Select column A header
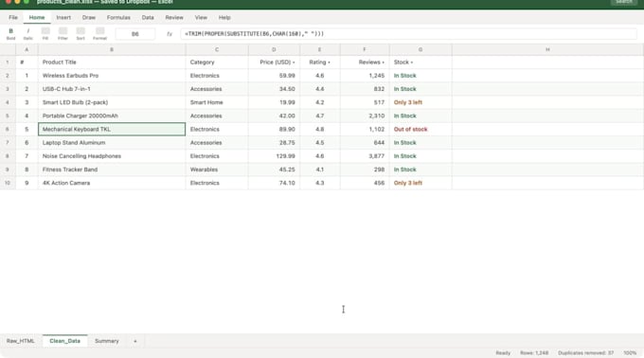Viewport: 644px width, 358px height. tap(27, 49)
